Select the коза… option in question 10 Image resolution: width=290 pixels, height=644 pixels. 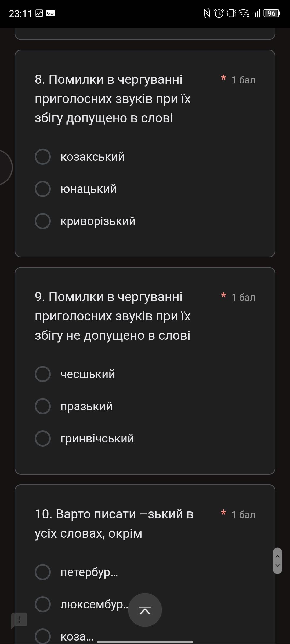coord(43,636)
